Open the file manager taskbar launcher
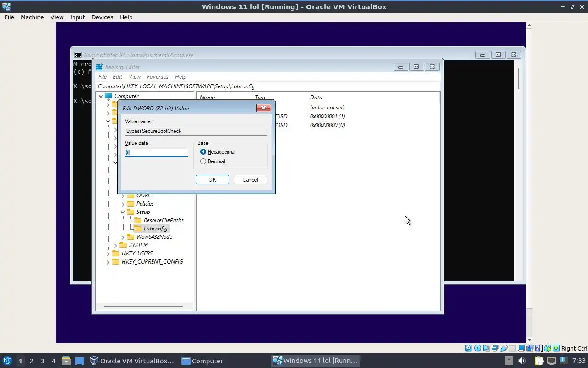This screenshot has width=588, height=368. [66, 361]
